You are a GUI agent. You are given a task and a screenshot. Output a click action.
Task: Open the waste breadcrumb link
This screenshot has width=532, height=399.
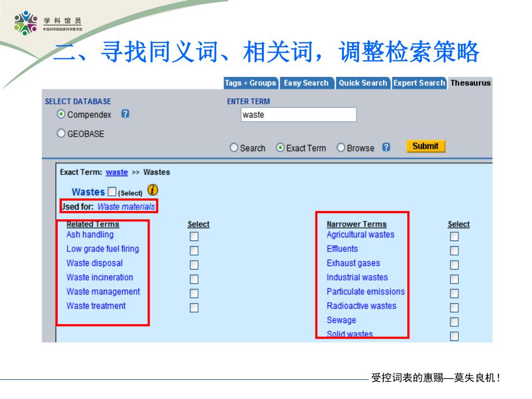[117, 172]
